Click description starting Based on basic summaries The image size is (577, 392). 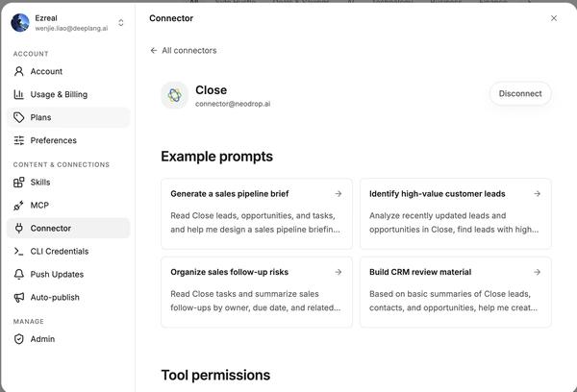pos(453,301)
